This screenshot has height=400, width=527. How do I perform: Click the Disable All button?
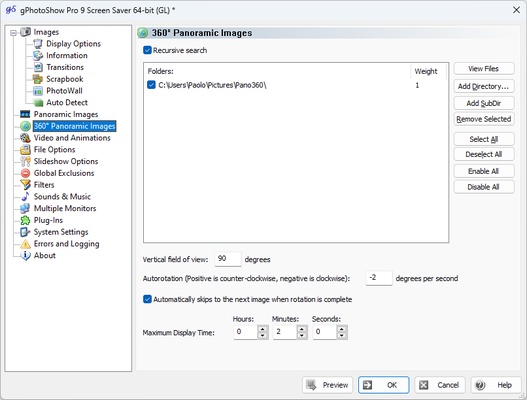pyautogui.click(x=484, y=187)
